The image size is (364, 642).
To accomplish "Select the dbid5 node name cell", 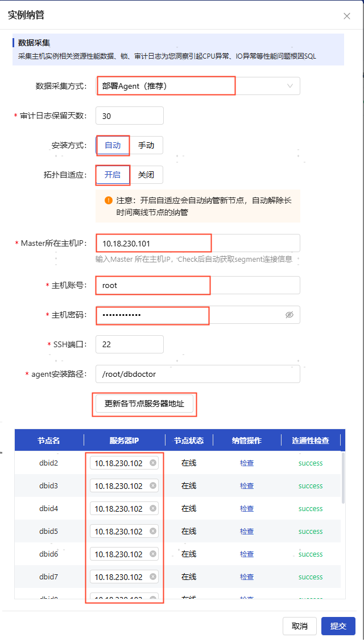I will pos(49,532).
